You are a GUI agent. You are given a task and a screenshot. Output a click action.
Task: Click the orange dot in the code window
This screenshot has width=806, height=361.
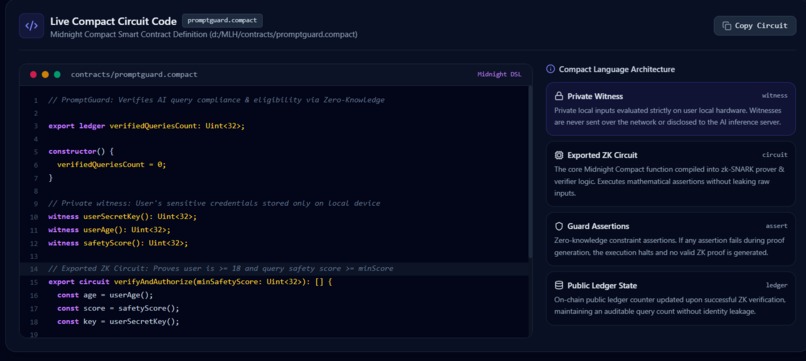coord(45,75)
